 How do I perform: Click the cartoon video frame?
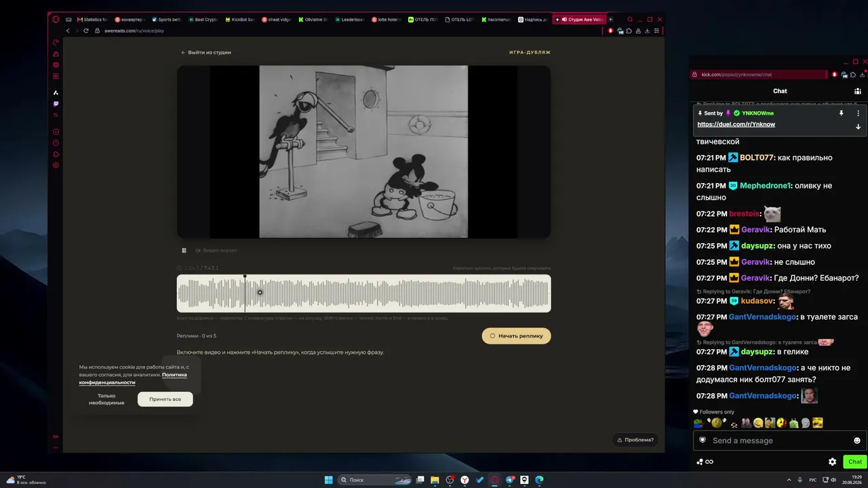coord(363,152)
